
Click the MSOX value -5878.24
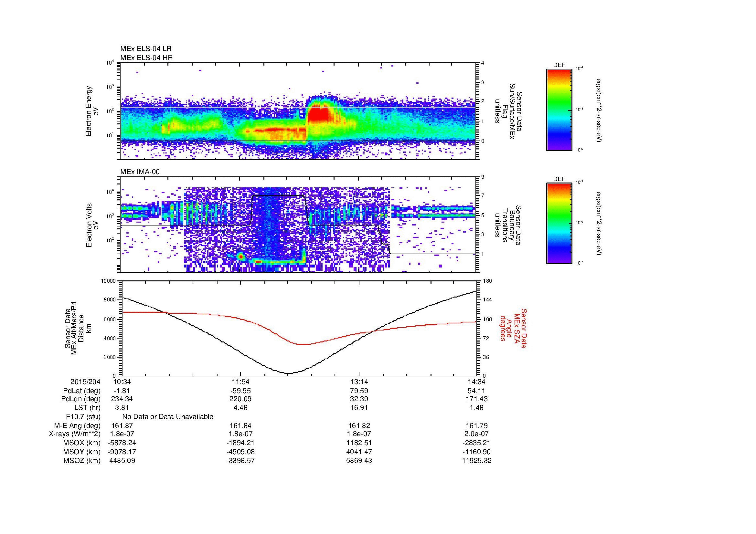pos(122,443)
